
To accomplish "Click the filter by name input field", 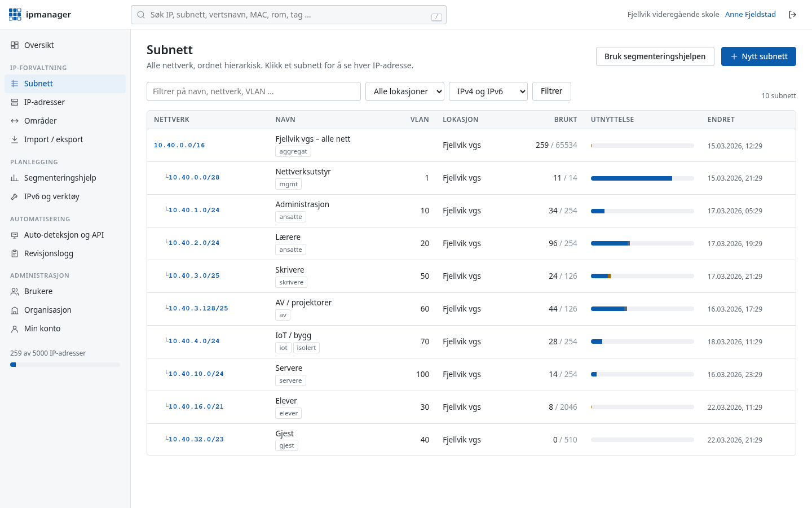I will 254,91.
